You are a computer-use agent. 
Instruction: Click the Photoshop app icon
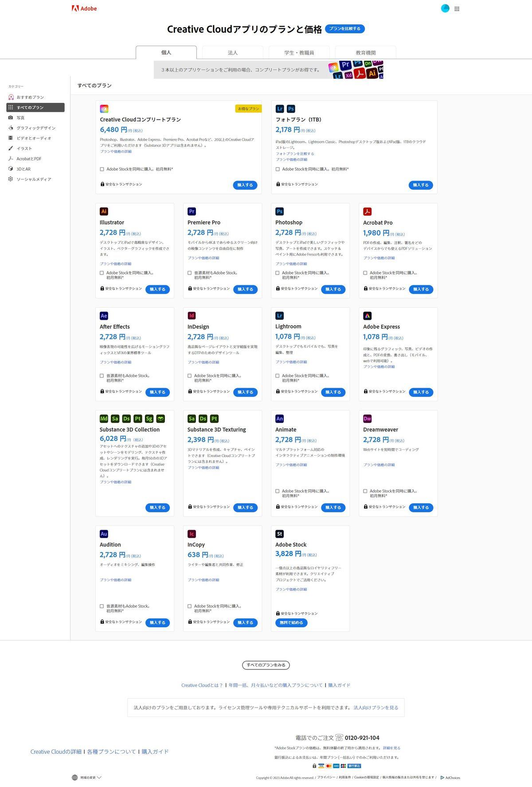pyautogui.click(x=279, y=212)
